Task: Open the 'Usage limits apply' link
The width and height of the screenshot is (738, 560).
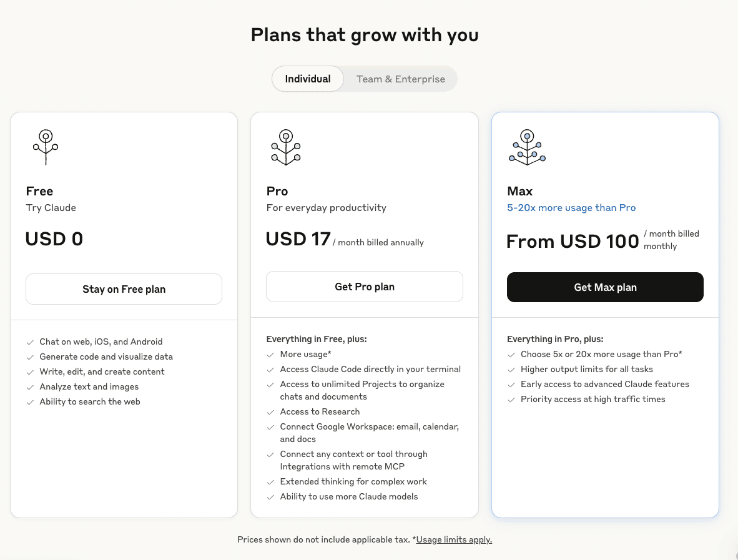Action: click(x=454, y=539)
